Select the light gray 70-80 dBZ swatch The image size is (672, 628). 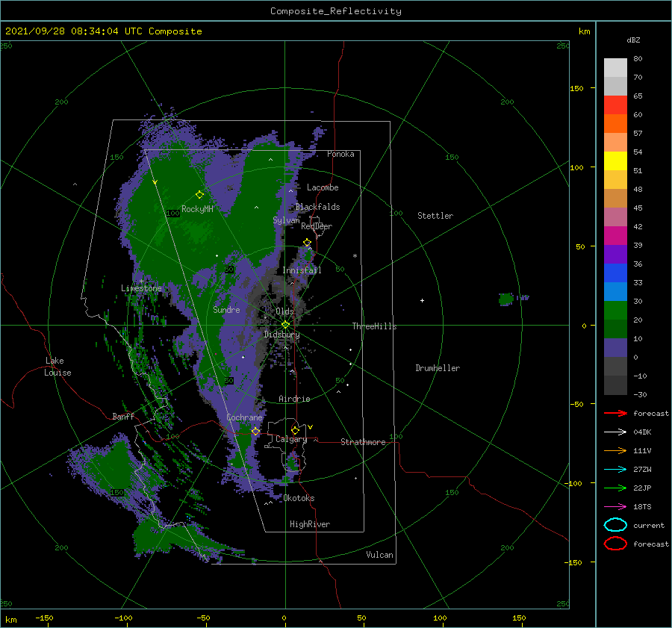615,68
